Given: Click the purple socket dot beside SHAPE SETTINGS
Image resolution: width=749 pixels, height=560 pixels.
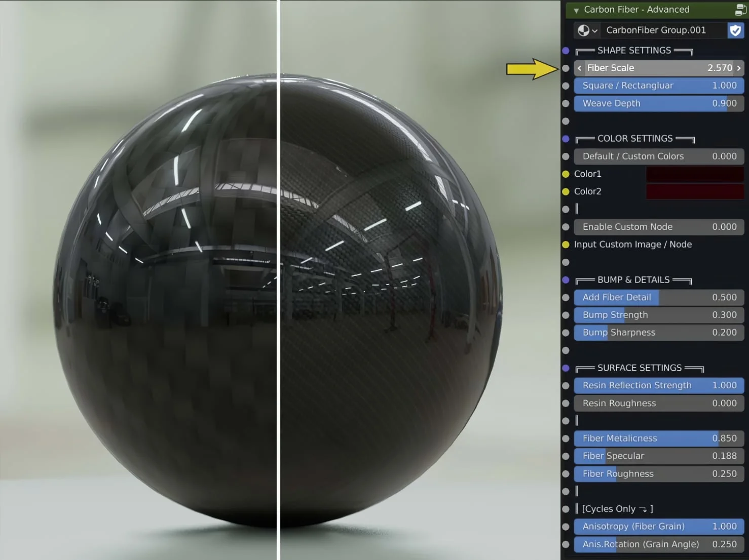Looking at the screenshot, I should [566, 50].
